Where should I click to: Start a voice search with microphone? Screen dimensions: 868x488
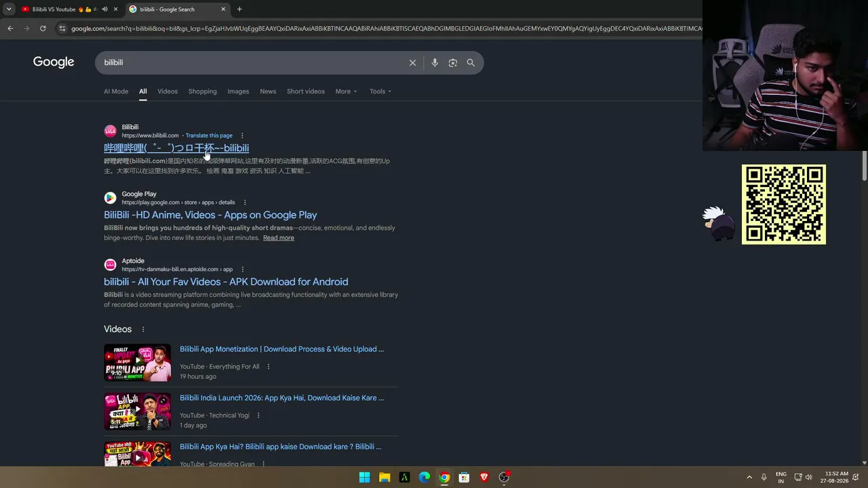(x=435, y=62)
